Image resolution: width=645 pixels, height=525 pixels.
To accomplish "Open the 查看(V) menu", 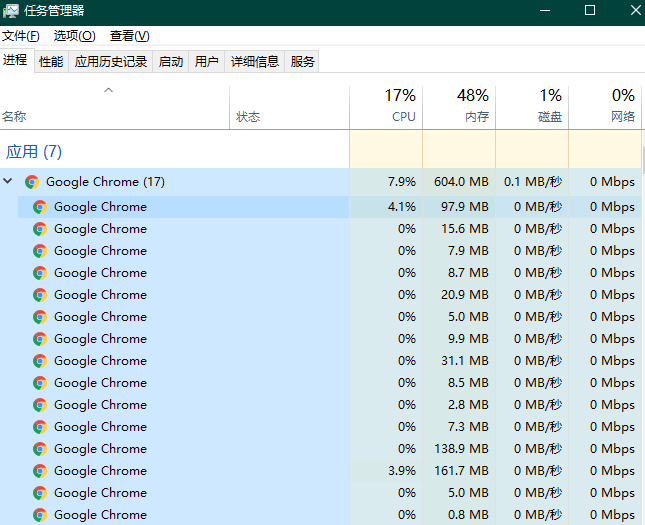I will 130,36.
